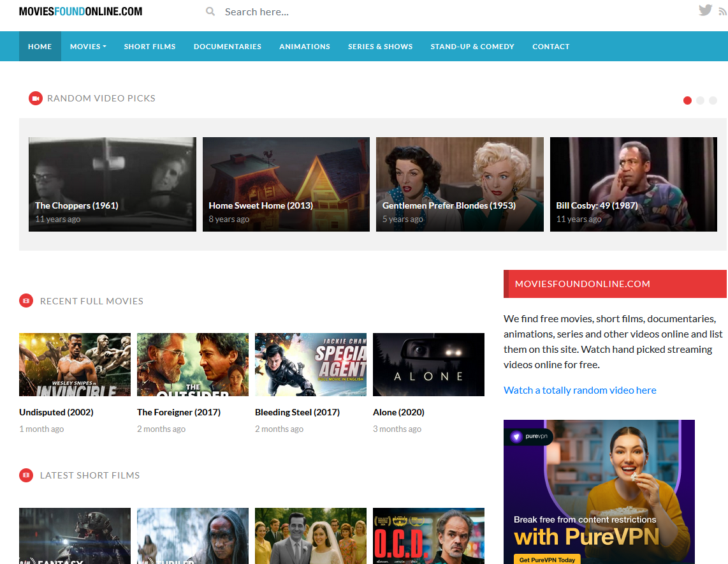Click the Recent Full Movies film icon

(x=26, y=301)
